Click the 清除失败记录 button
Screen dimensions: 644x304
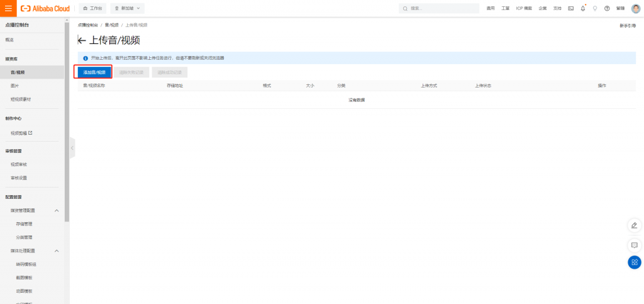(131, 72)
